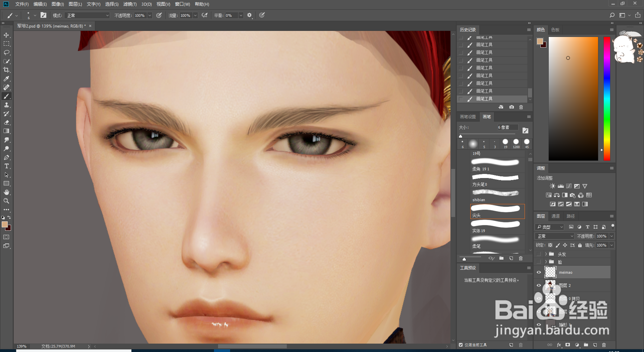Add Brightness/Contrast adjustment icon

click(x=552, y=186)
